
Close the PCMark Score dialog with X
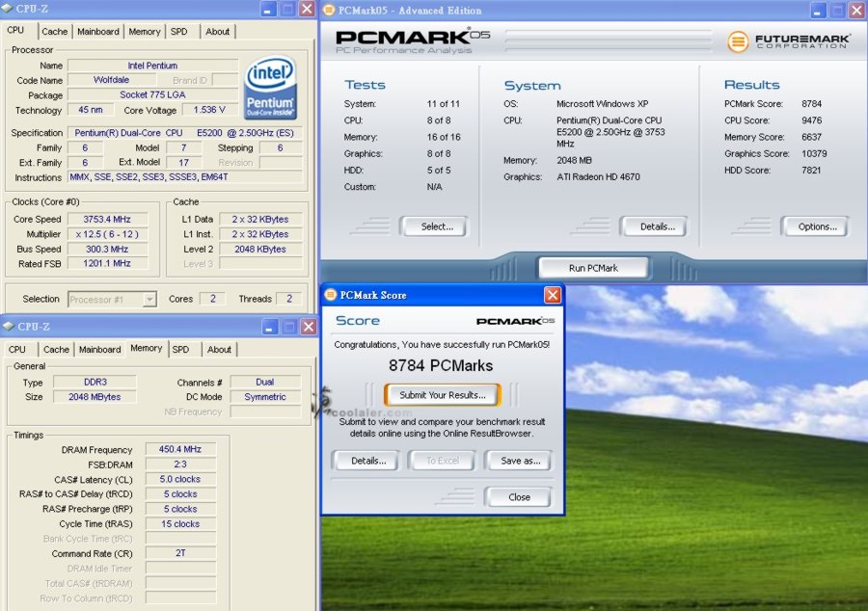tap(553, 295)
